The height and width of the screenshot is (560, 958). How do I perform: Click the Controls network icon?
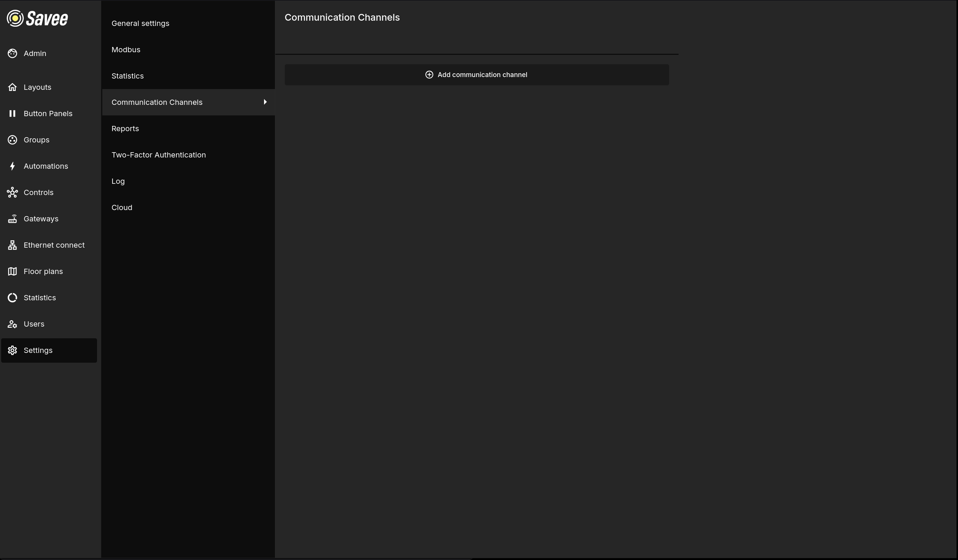coord(12,193)
